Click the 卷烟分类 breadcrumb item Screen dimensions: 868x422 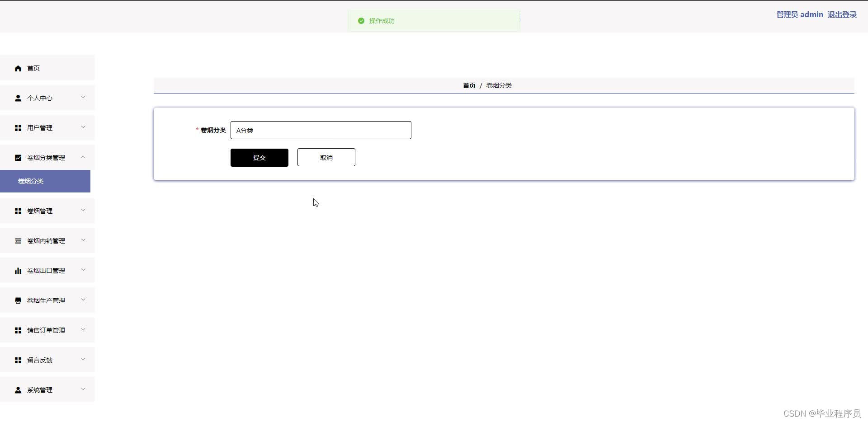(499, 85)
